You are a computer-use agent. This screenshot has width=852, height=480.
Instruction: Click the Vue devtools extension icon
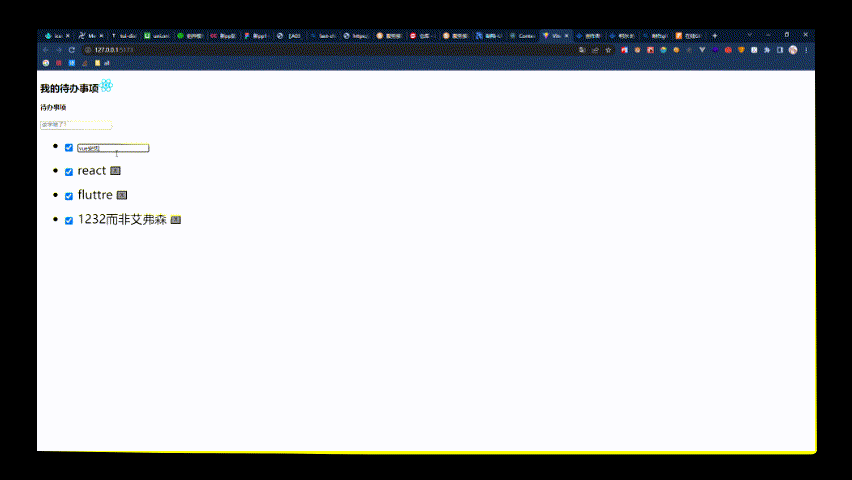[702, 50]
